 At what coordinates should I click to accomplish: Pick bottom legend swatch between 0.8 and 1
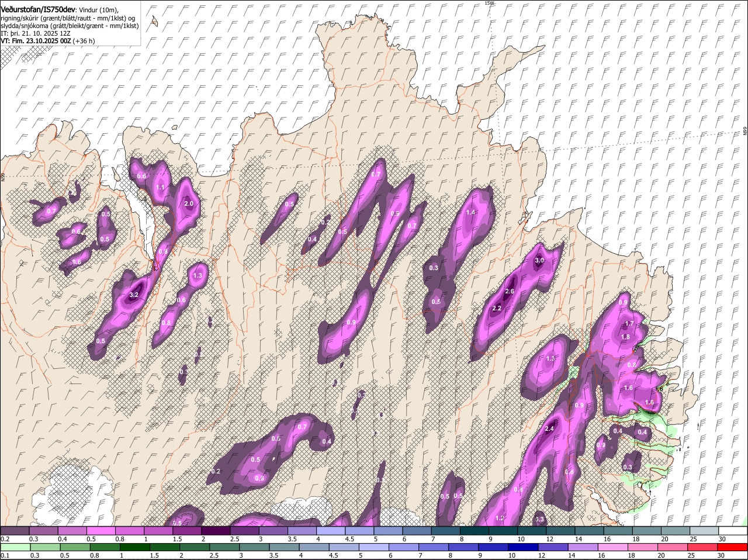pos(106,547)
